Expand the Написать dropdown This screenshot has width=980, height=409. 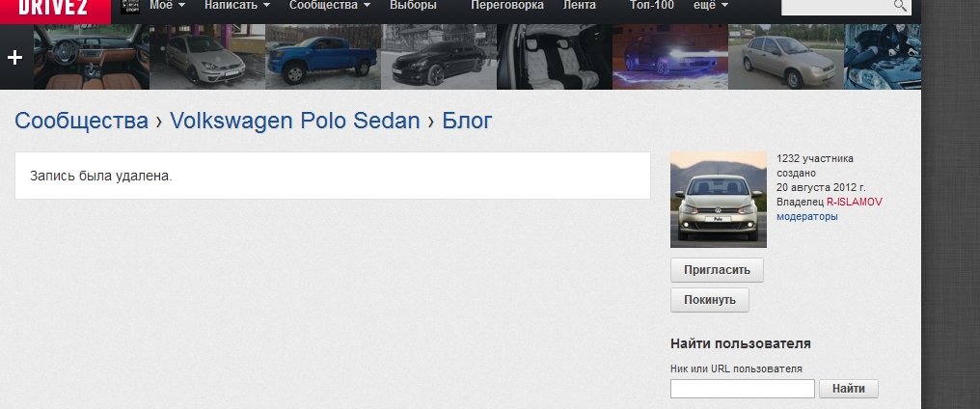[236, 6]
